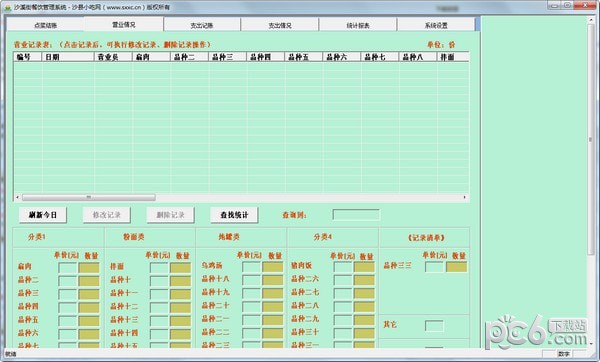Click the quantity field for 品种十二
Screen dimensions: 600x362
pos(181,307)
